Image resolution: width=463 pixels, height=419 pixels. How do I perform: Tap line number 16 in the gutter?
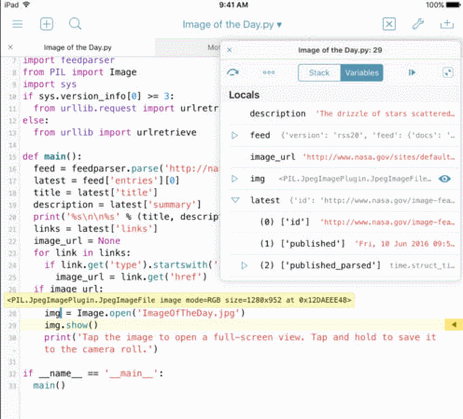click(13, 169)
